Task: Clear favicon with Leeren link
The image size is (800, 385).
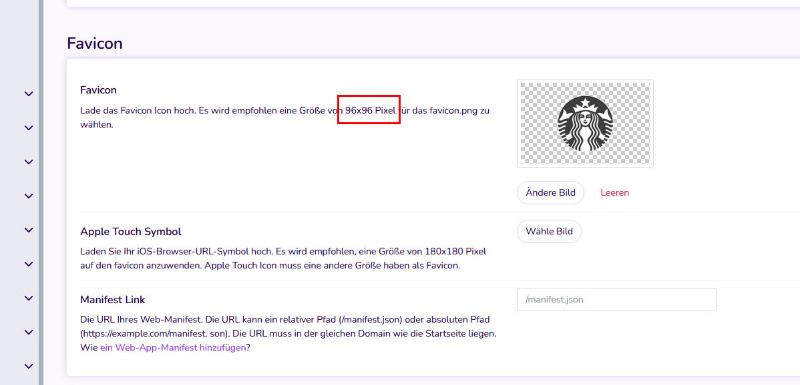Action: pos(615,193)
